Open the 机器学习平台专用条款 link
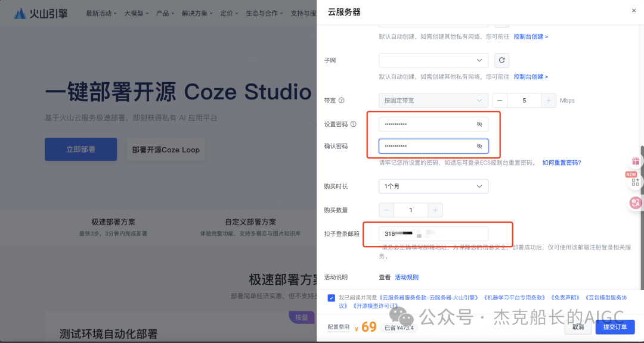Screen dimensions: 644x343 click(x=514, y=298)
